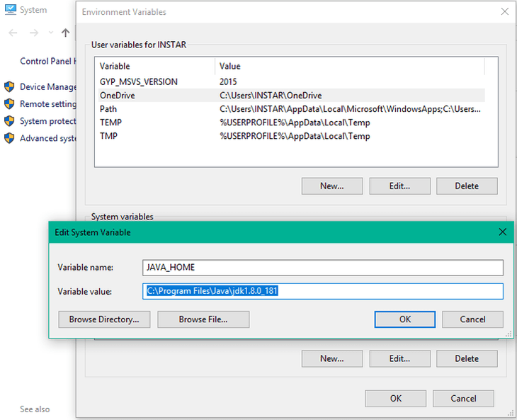Open the Control Panel Home link
Viewport: 517px width, 420px height.
(47, 61)
